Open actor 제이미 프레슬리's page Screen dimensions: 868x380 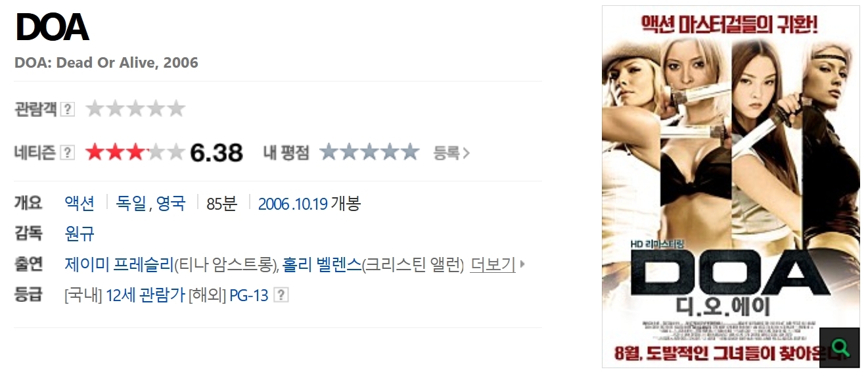tap(119, 265)
